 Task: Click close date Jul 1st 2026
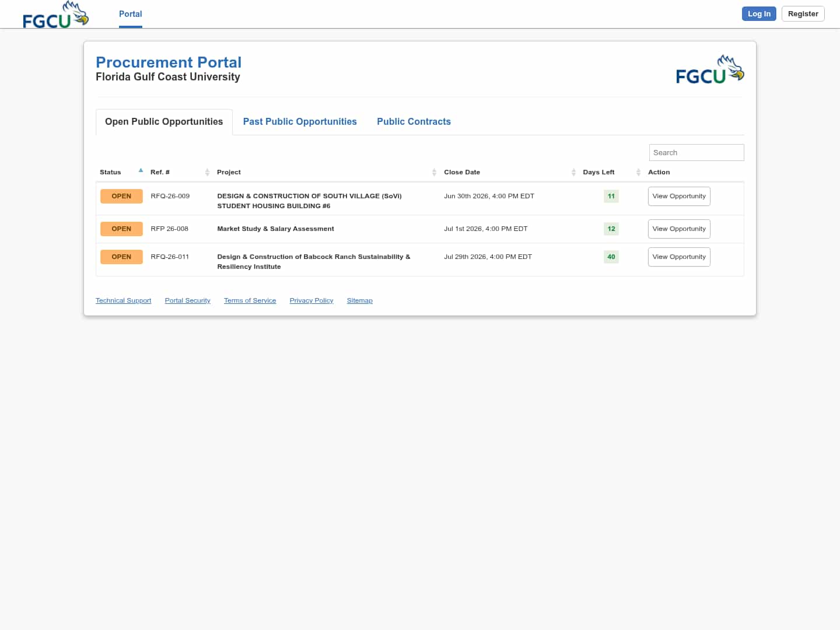click(485, 229)
